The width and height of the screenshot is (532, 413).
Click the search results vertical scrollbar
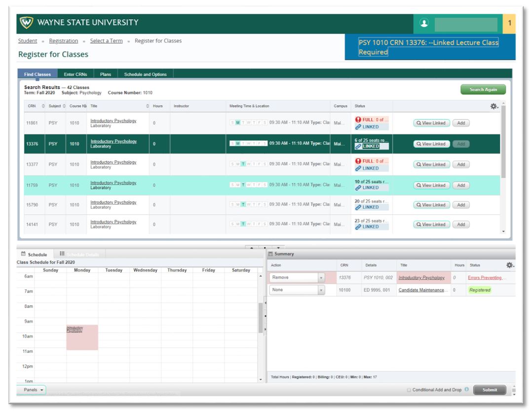pos(503,141)
